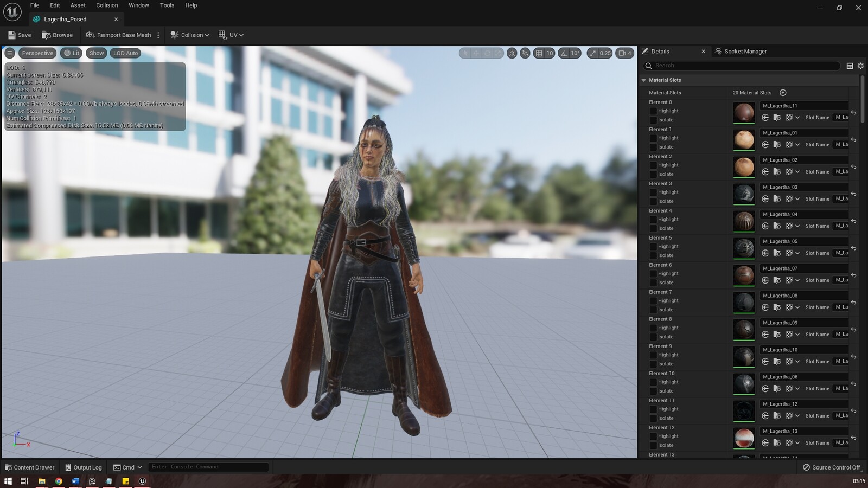Open the Asset menu

tap(78, 5)
